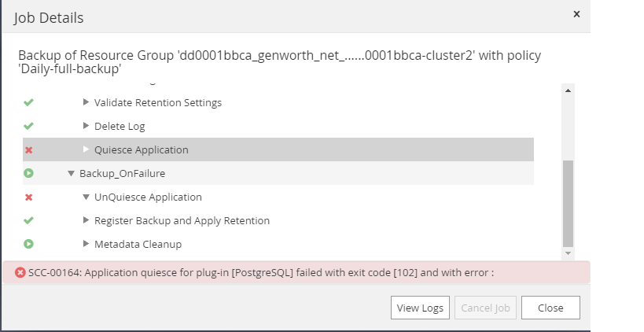Click red error icon in SCC-00164 message
The height and width of the screenshot is (332, 644).
pyautogui.click(x=20, y=272)
